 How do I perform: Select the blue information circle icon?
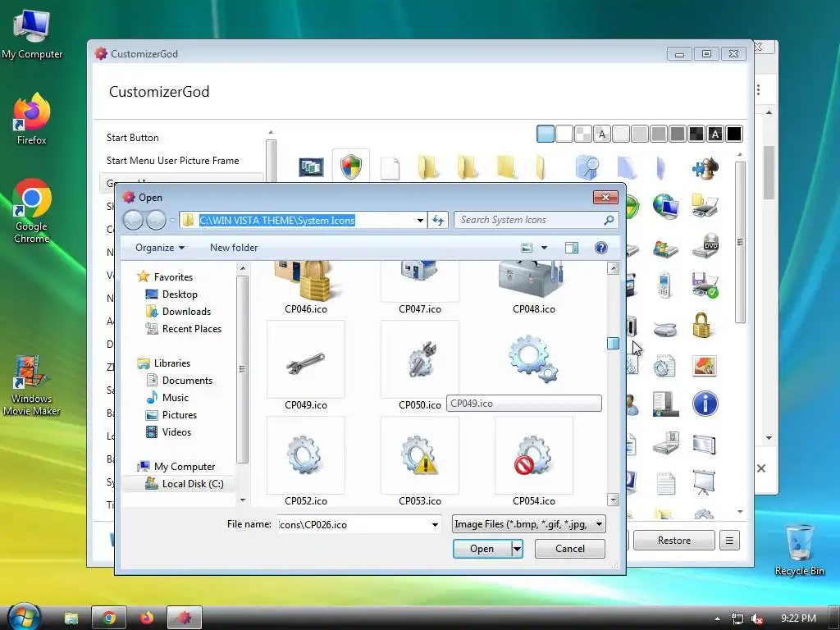click(x=705, y=404)
